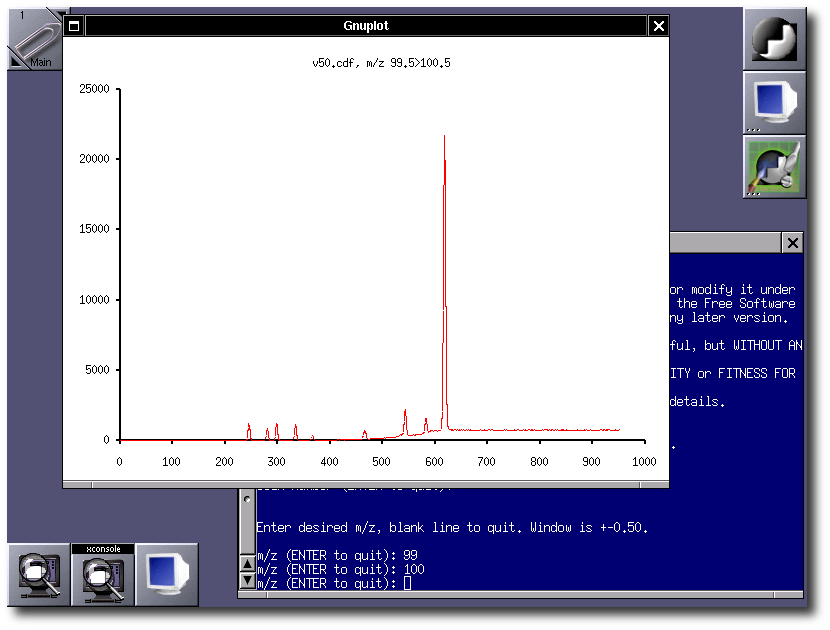
Task: Click the m/z input cursor in terminal
Action: (x=407, y=583)
